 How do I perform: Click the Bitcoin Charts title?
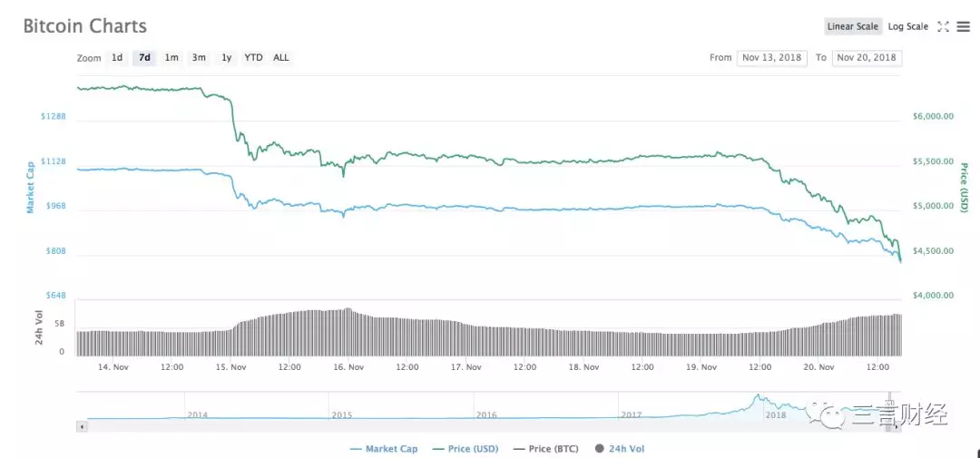[x=85, y=26]
